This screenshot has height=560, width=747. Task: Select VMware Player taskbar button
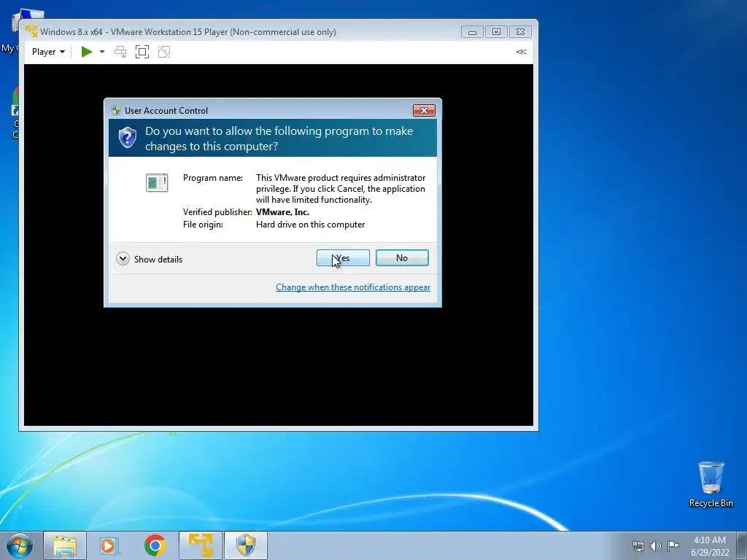(201, 545)
